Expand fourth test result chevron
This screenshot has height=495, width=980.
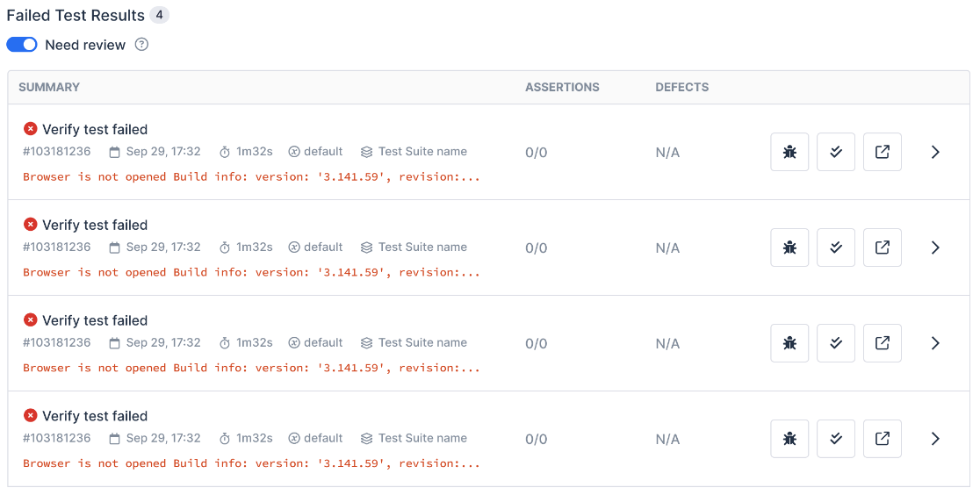tap(935, 439)
